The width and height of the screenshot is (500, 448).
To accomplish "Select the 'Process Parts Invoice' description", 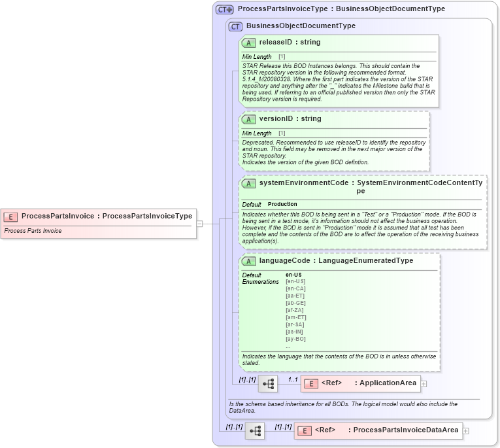I will (x=33, y=231).
